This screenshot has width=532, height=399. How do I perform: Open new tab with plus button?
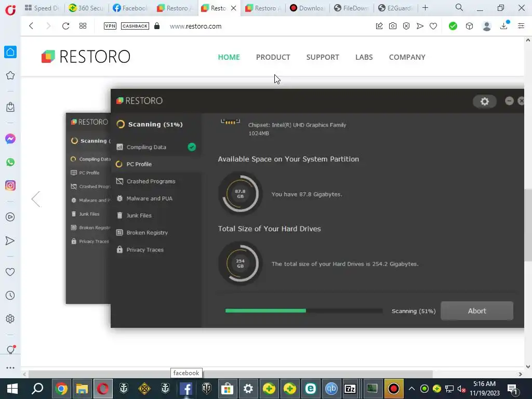[x=425, y=7]
